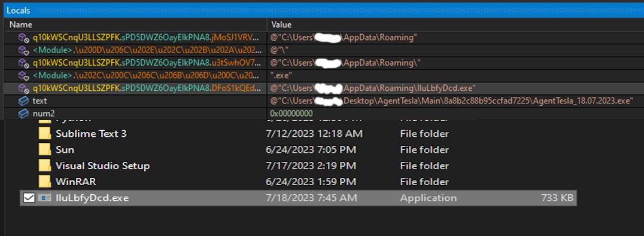The height and width of the screenshot is (236, 644).
Task: Click the DFoS1kQEd field variable icon
Action: coord(22,88)
